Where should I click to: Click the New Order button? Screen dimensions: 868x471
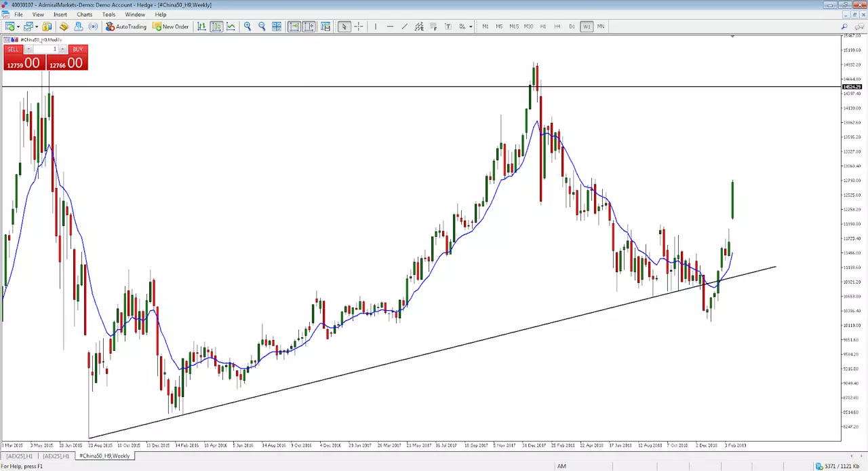tap(171, 26)
